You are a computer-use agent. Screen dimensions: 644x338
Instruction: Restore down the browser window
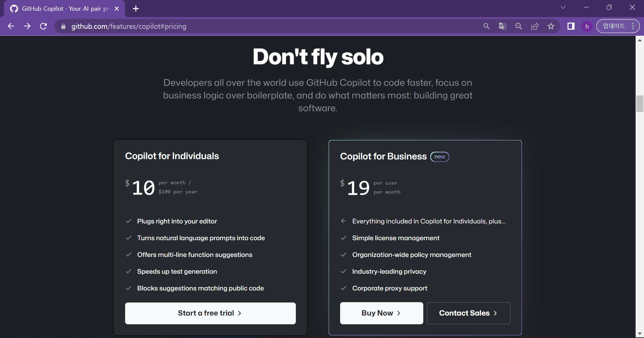pos(609,7)
